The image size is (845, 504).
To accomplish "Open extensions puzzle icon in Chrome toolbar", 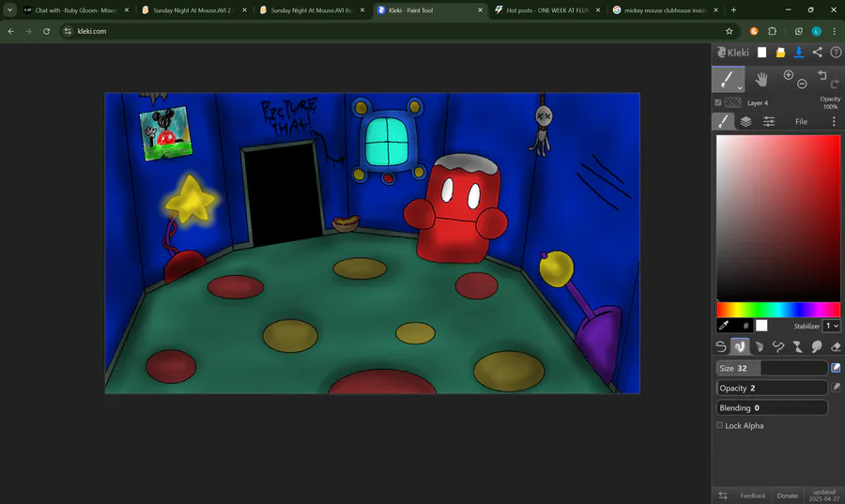I will (772, 31).
